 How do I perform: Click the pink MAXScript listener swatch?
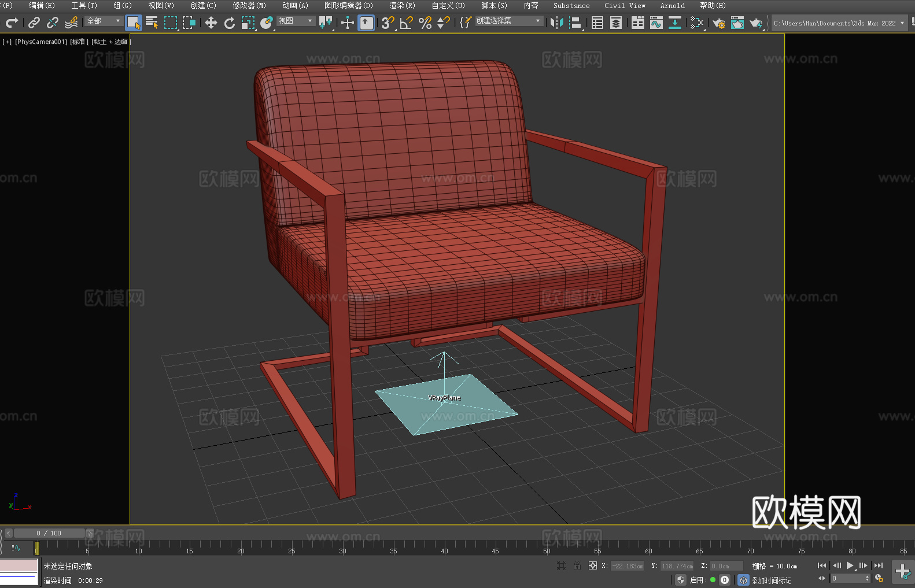[19, 565]
